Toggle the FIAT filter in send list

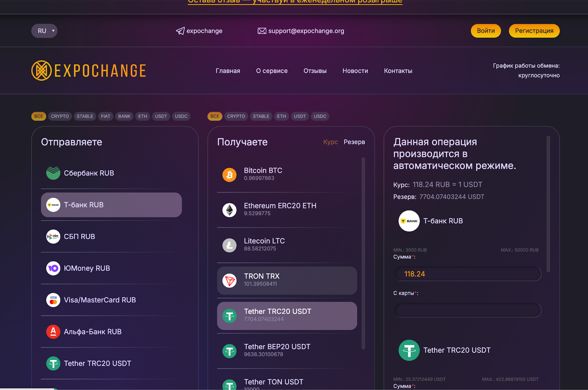point(105,116)
